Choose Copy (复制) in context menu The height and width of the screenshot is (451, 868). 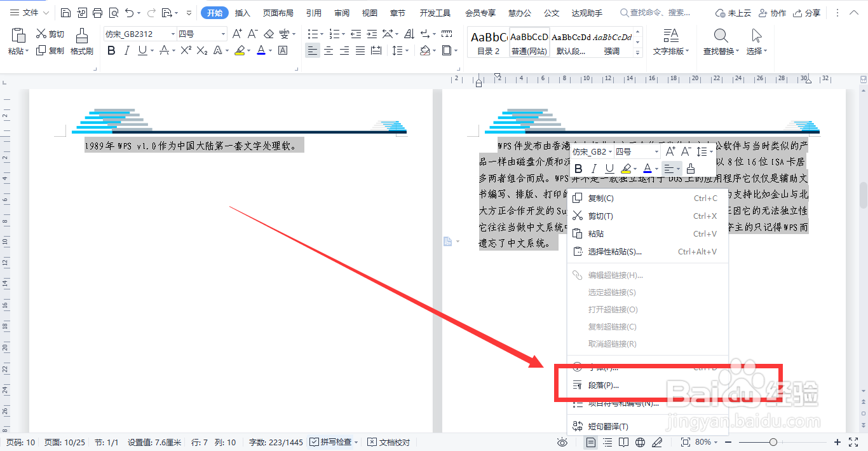pyautogui.click(x=647, y=198)
